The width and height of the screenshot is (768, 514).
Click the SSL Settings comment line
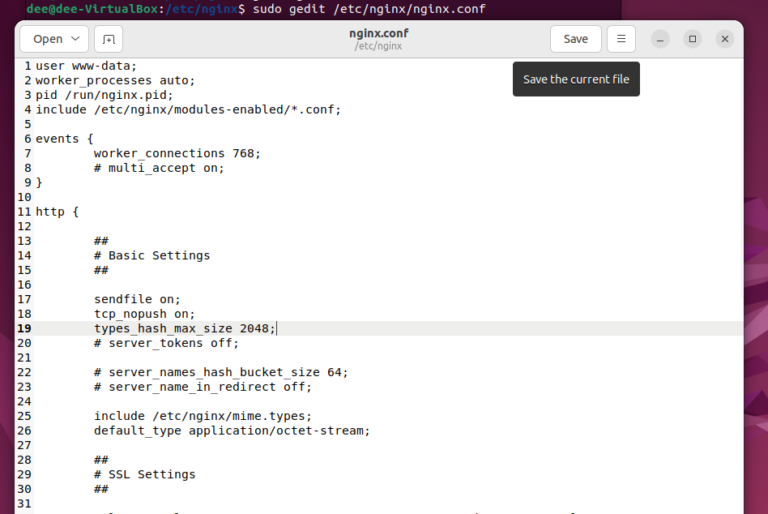(144, 474)
